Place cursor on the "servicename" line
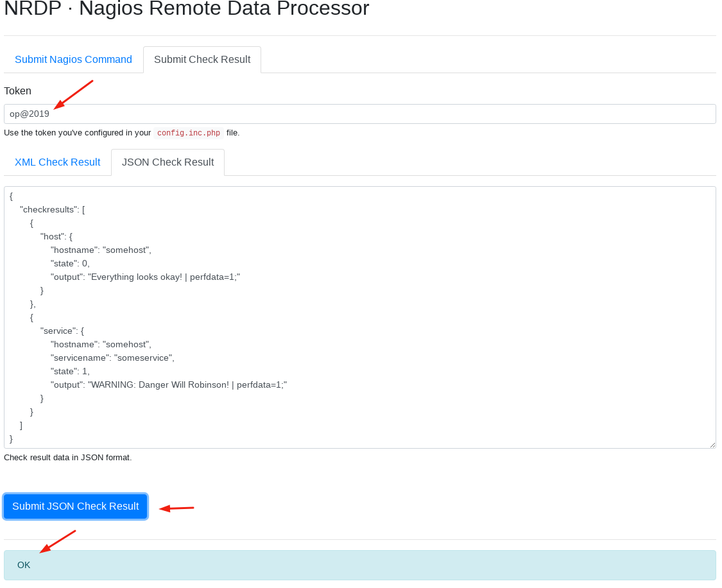The image size is (722, 588). click(112, 358)
